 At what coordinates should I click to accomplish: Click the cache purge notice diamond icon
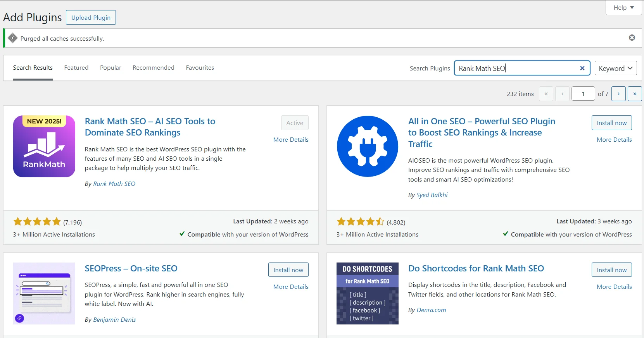[13, 38]
